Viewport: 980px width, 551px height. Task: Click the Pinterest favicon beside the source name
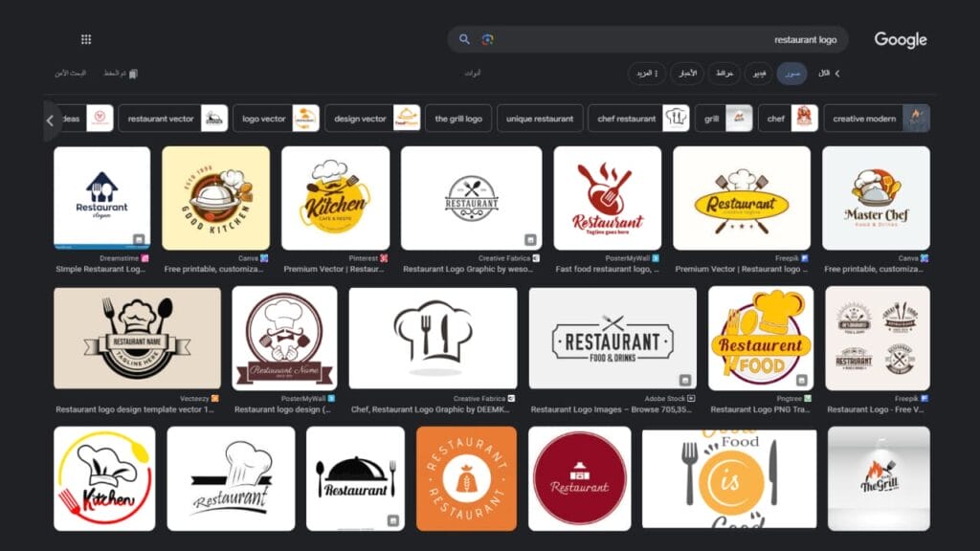point(384,258)
